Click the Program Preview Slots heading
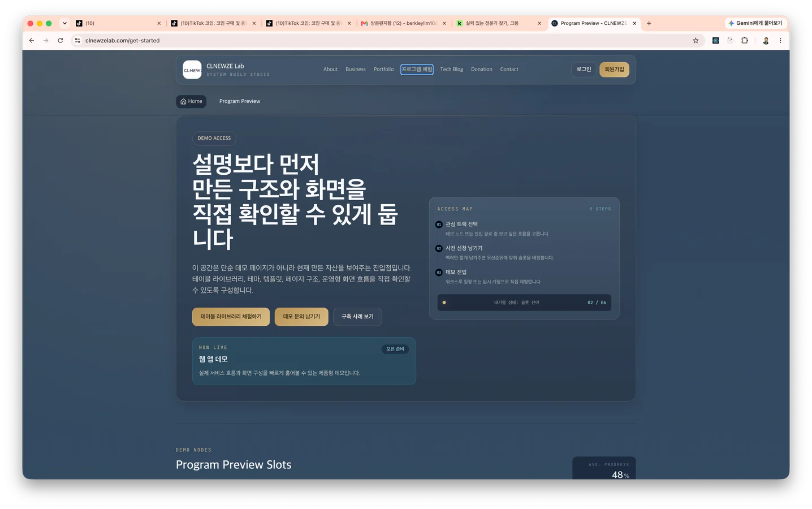This screenshot has height=509, width=812. 234,465
